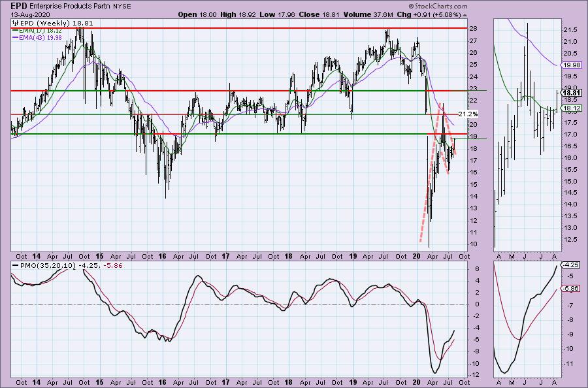Screen dimensions: 588x388
Task: Click the bold EPD ticker symbol in header
Action: tap(18, 6)
